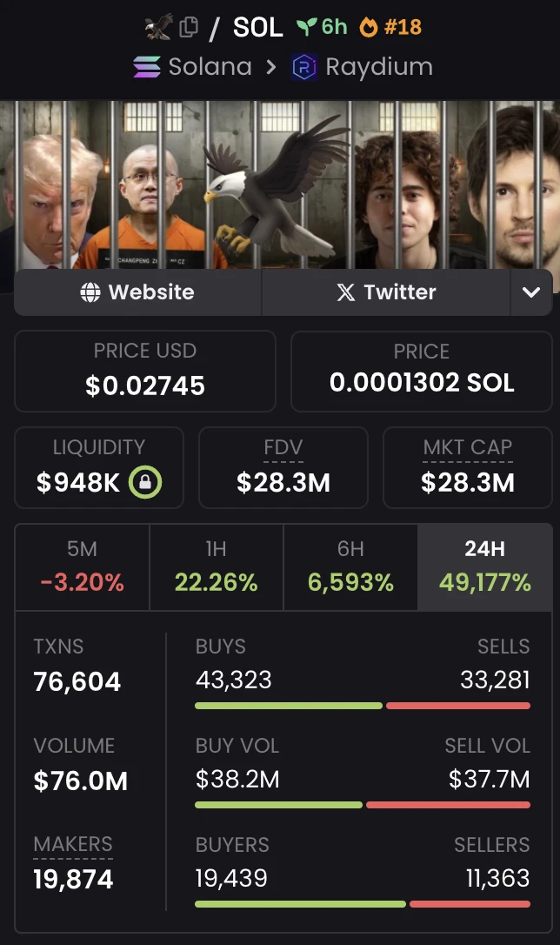Click the Solana chain logo

pyautogui.click(x=146, y=67)
